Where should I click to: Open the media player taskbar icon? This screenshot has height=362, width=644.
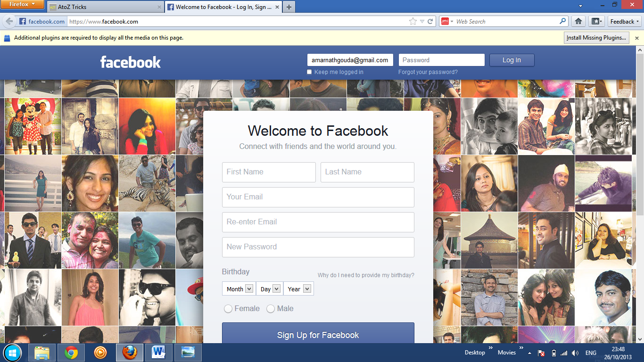(x=100, y=353)
